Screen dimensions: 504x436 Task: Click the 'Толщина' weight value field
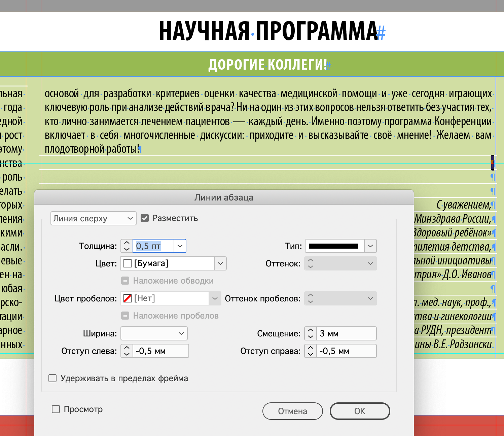[154, 246]
